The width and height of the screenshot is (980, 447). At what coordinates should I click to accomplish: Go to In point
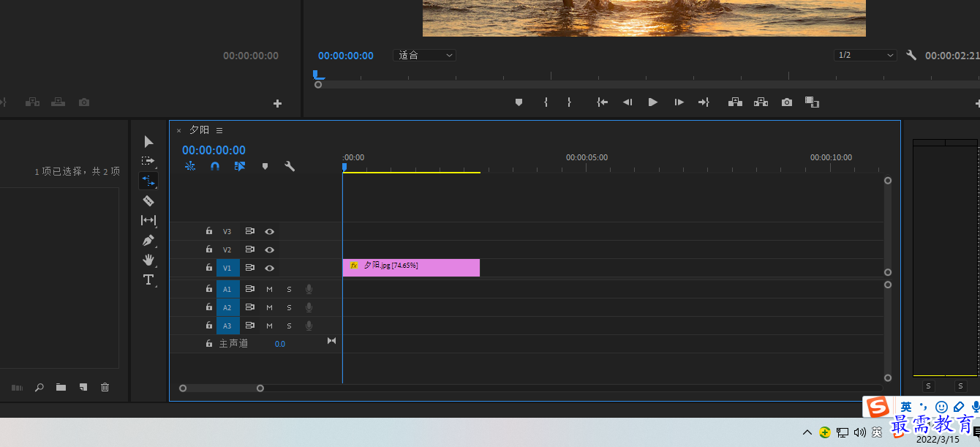[x=603, y=102]
